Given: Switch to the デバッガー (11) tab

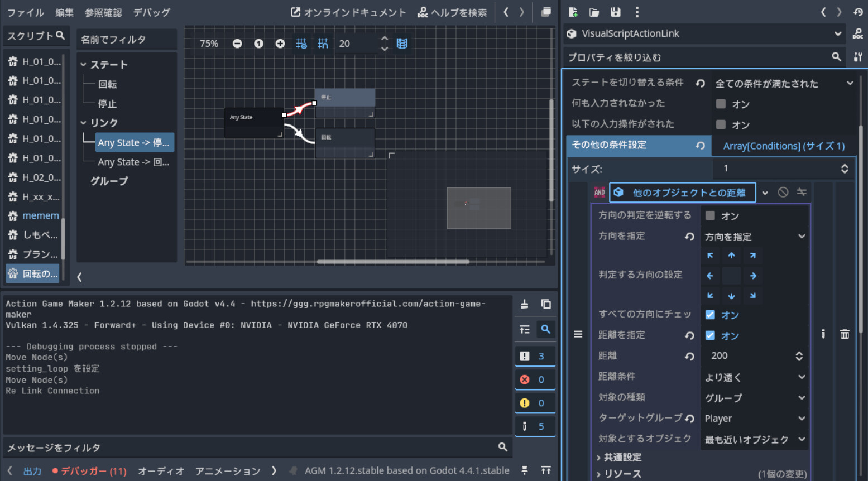Looking at the screenshot, I should [x=89, y=471].
